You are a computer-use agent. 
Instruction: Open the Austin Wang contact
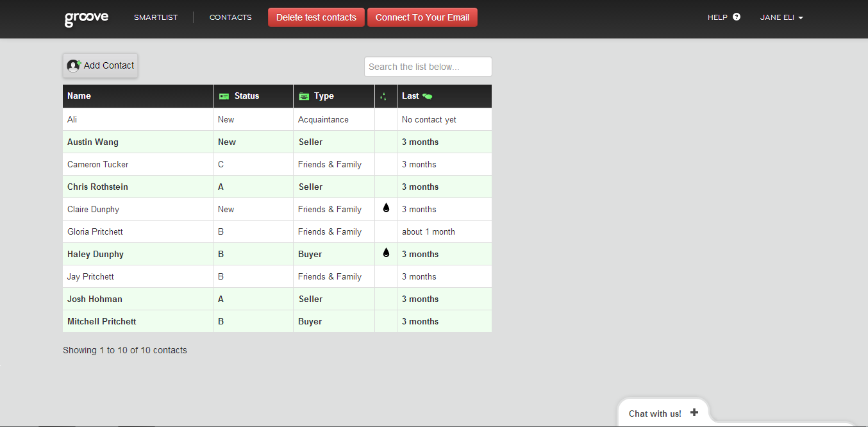pos(93,142)
